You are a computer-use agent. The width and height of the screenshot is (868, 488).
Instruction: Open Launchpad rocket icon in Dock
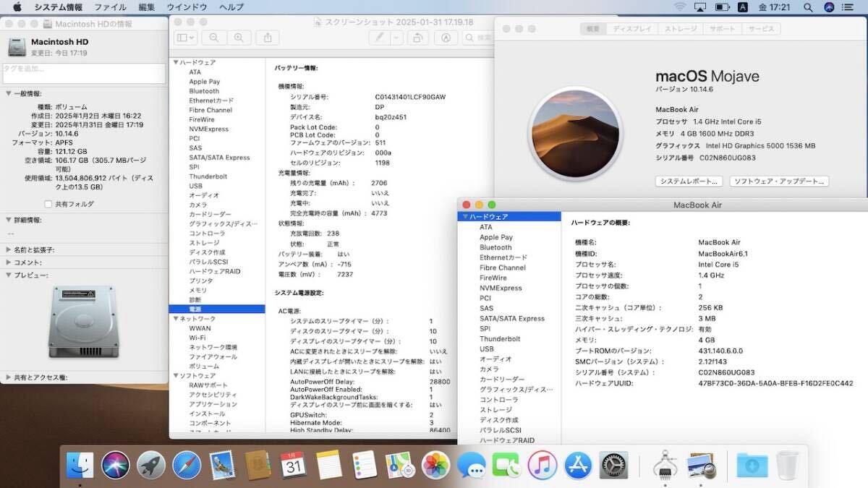click(x=150, y=465)
